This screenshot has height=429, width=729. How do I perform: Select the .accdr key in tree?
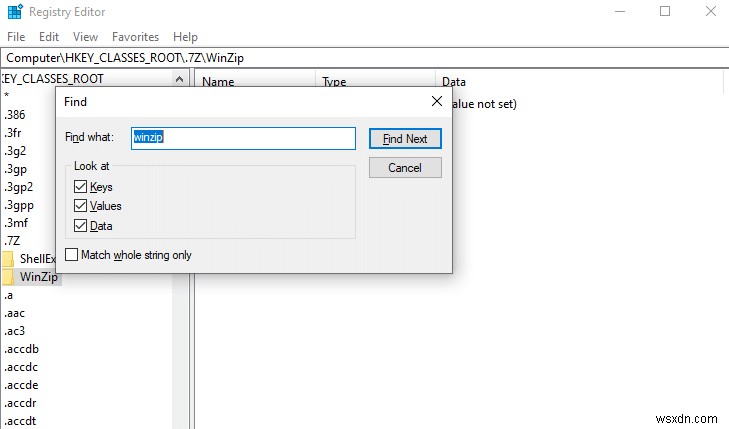[x=20, y=403]
